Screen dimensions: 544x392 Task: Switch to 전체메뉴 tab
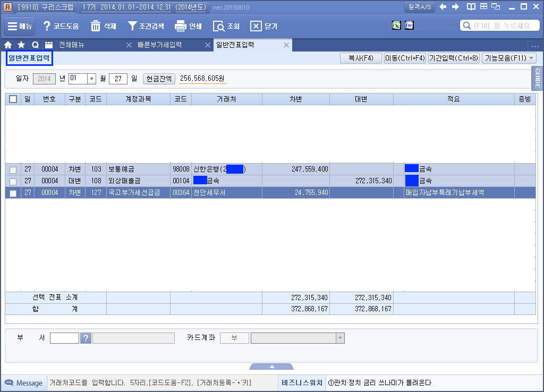click(x=72, y=45)
